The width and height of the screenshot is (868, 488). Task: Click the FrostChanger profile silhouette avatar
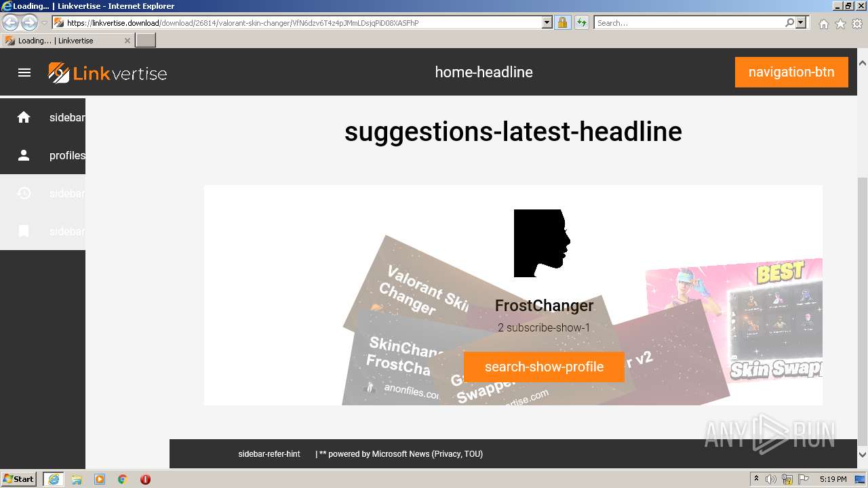pos(542,243)
